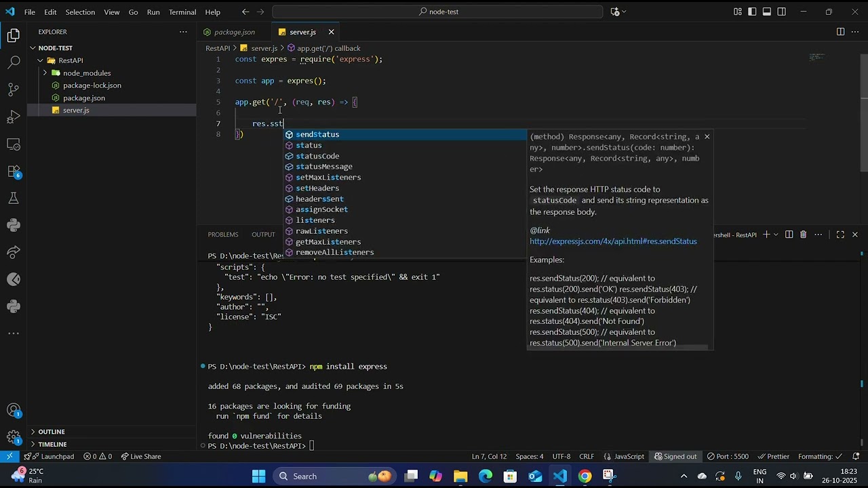The width and height of the screenshot is (868, 488).
Task: Close the server.js tab
Action: pyautogui.click(x=331, y=32)
